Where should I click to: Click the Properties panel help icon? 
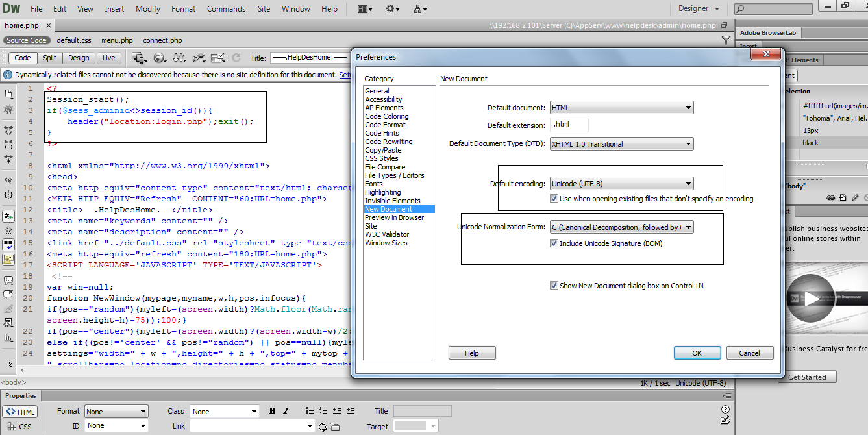click(x=726, y=410)
